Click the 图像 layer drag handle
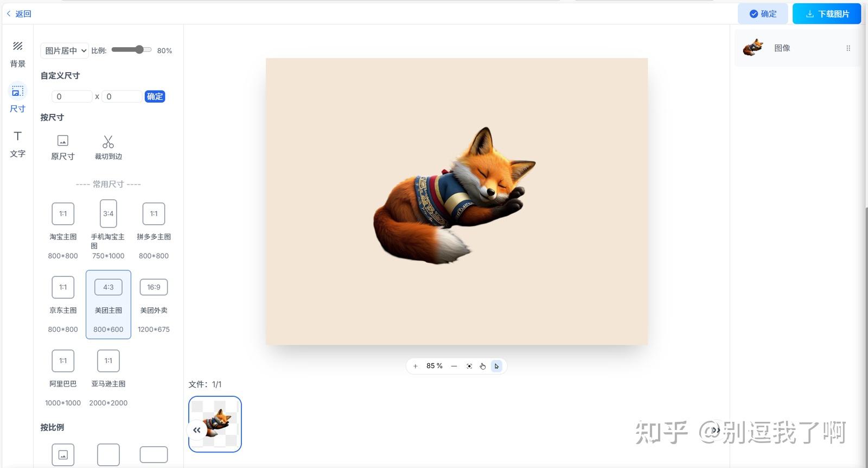Viewport: 868px width, 468px height. coord(848,48)
